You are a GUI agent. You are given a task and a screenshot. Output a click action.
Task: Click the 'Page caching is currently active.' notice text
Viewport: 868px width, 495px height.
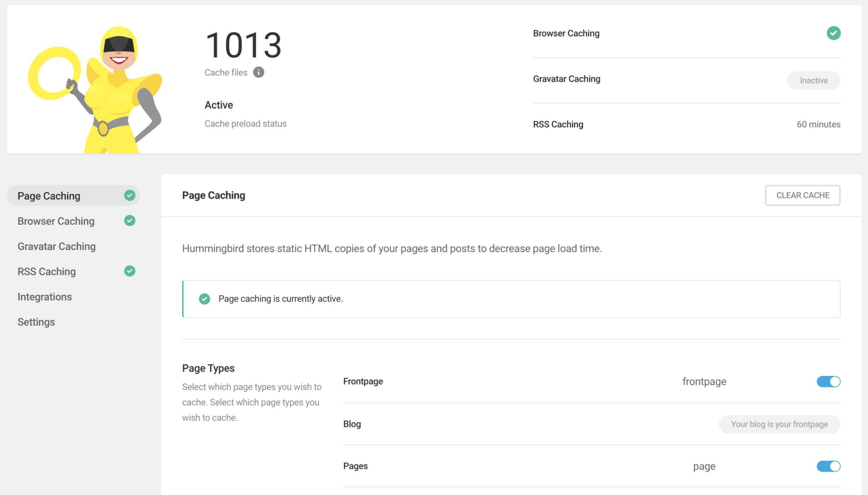coord(281,299)
